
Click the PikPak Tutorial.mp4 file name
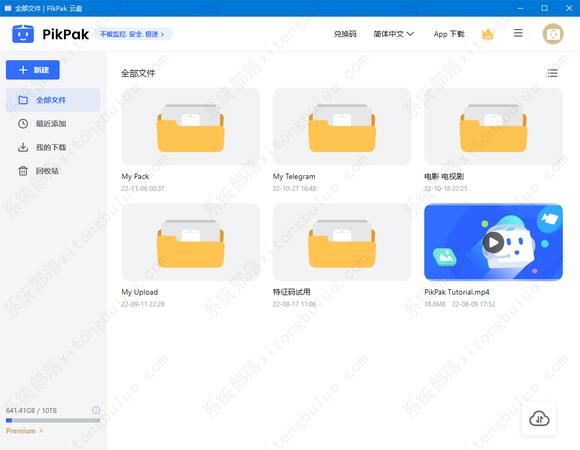pos(457,292)
